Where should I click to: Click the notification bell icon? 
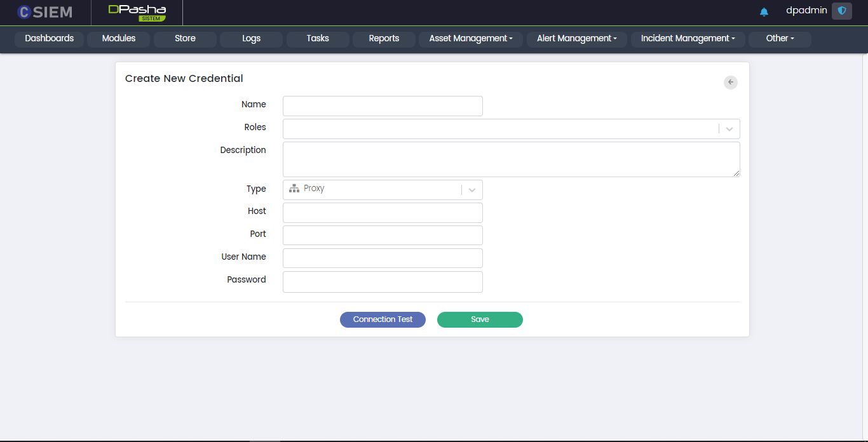click(x=764, y=12)
